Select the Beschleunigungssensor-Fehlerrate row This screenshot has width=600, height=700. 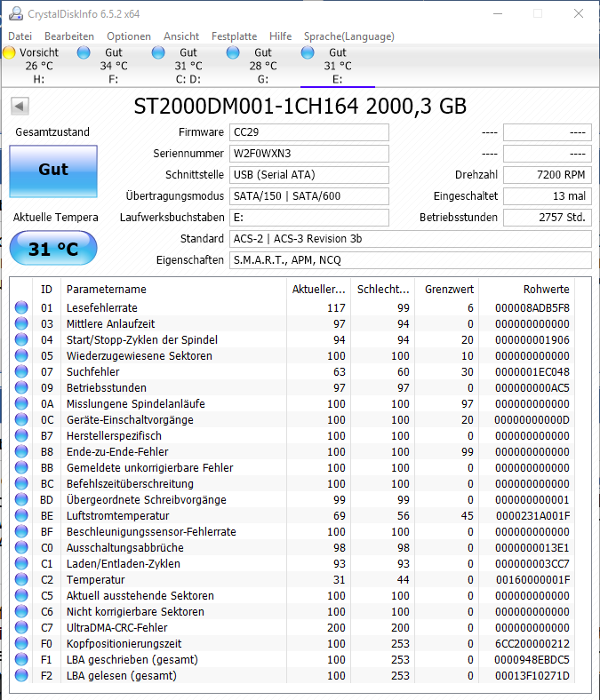tap(292, 532)
